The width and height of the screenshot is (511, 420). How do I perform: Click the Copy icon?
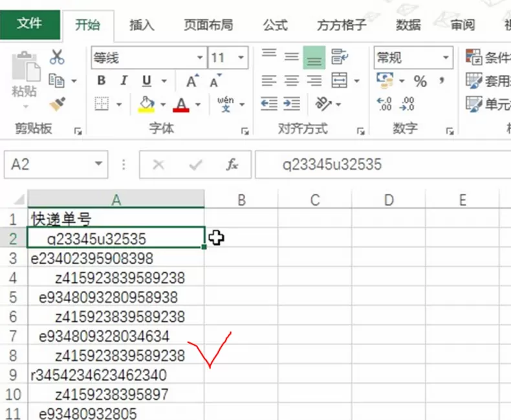(56, 80)
